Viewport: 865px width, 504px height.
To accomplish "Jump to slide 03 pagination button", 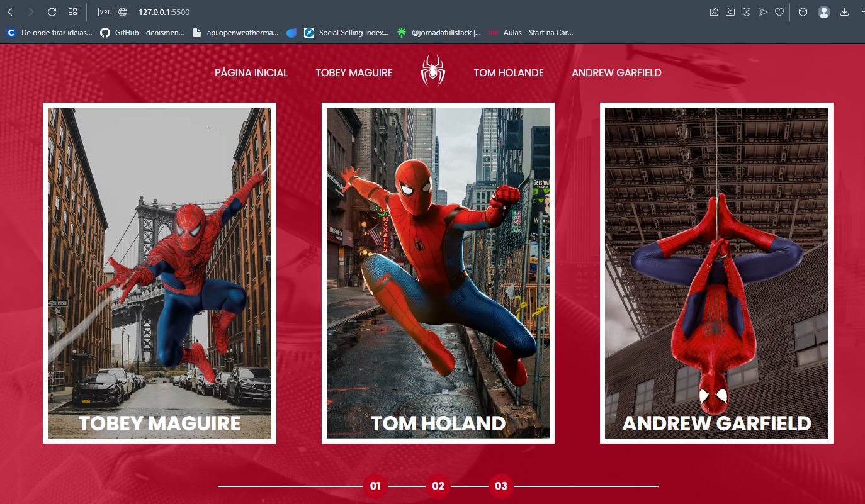I will 501,486.
